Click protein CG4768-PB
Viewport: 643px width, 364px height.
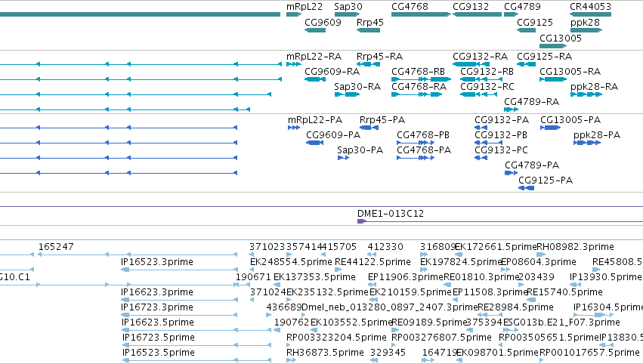pyautogui.click(x=423, y=135)
